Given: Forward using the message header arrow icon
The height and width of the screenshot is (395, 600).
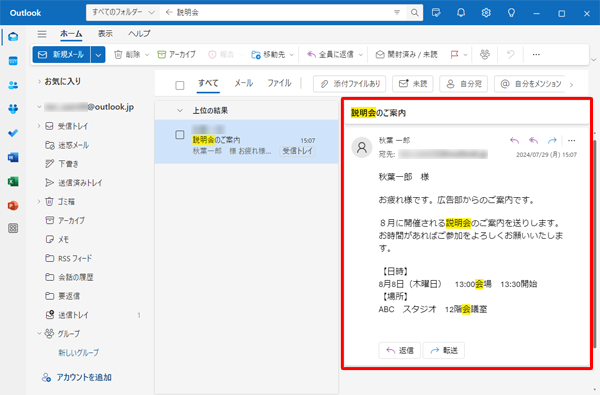Looking at the screenshot, I should click(x=552, y=140).
